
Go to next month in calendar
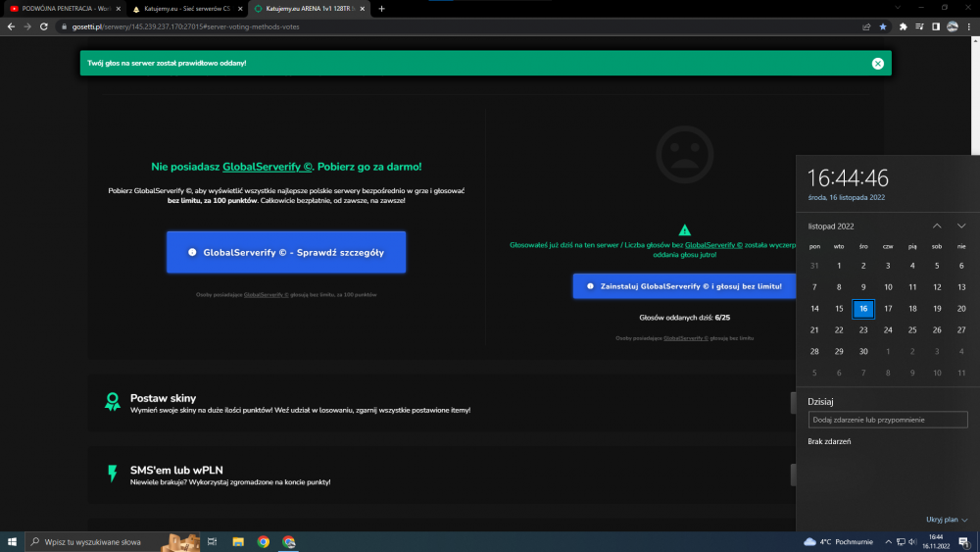(961, 226)
